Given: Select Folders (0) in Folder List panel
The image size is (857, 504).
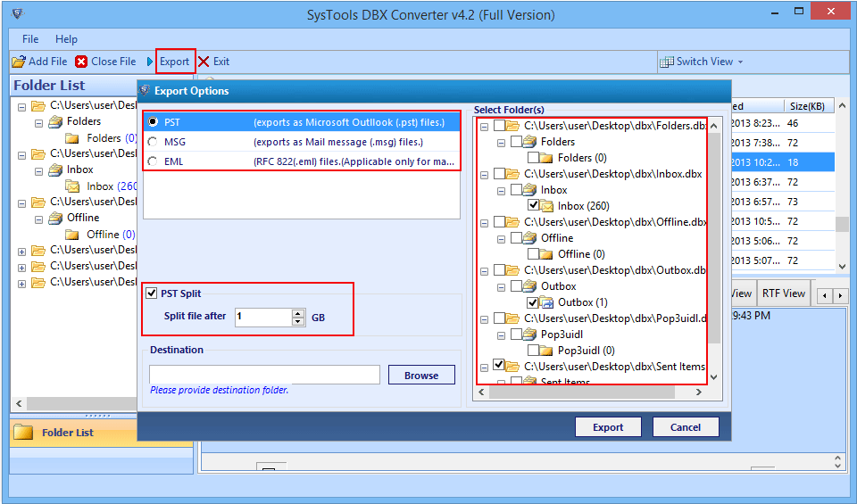Looking at the screenshot, I should coord(112,138).
